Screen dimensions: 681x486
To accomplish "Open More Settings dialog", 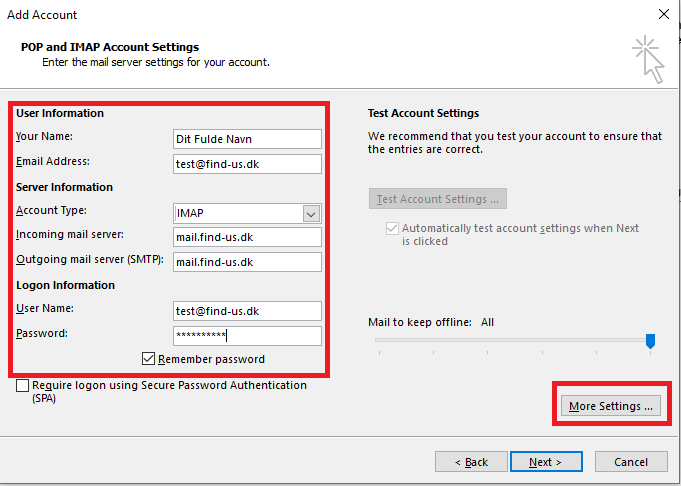I will [611, 406].
